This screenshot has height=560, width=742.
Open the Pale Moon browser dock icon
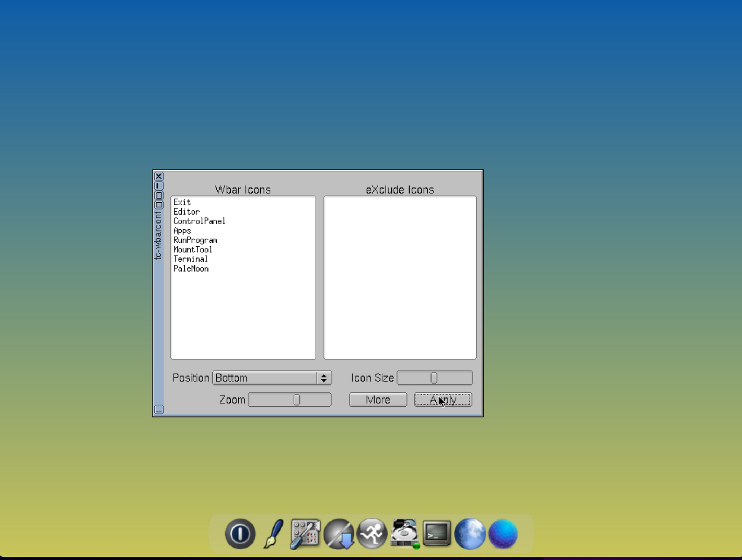point(469,533)
